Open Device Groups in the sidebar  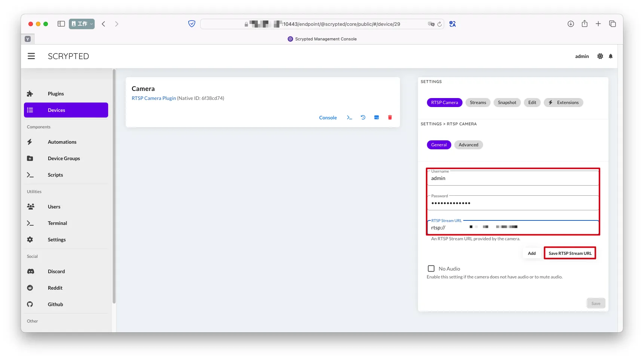coord(66,158)
